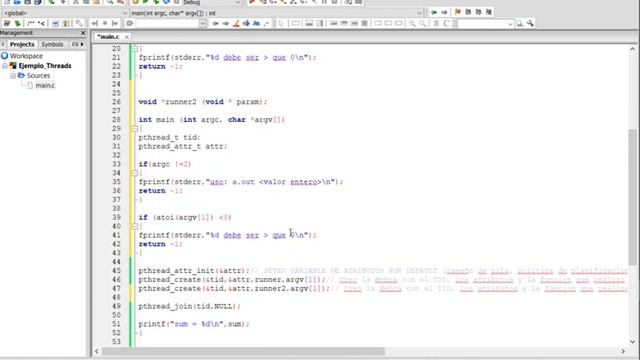Collapse the code fold at line 34
Image resolution: width=640 pixels, height=360 pixels.
135,173
